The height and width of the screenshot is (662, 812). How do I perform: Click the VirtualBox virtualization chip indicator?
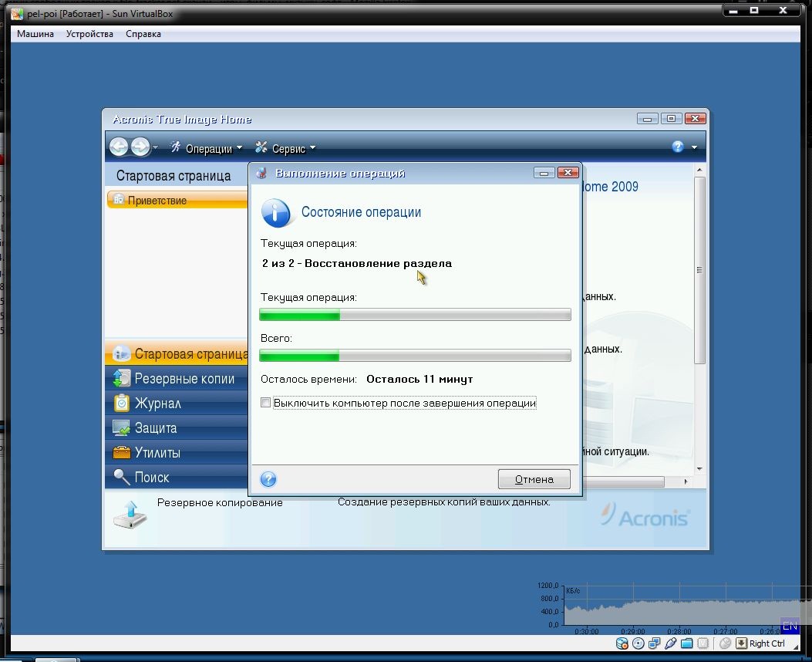pos(702,643)
